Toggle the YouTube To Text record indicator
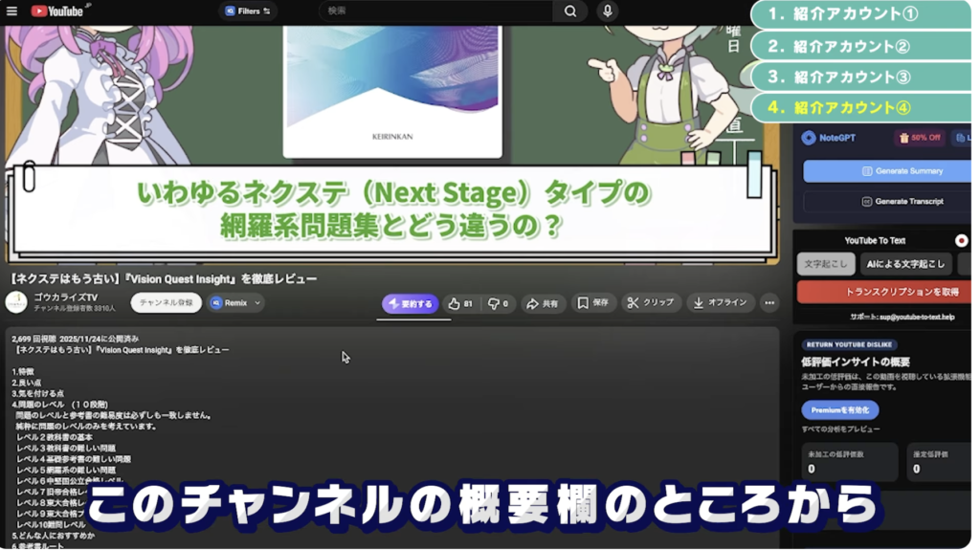This screenshot has height=550, width=980. coord(961,241)
